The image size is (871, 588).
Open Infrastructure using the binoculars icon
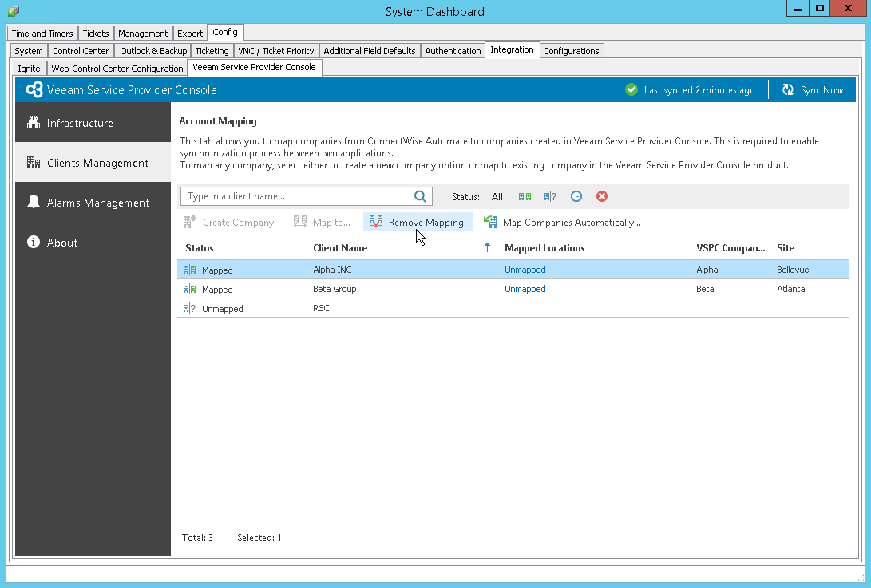pyautogui.click(x=34, y=123)
